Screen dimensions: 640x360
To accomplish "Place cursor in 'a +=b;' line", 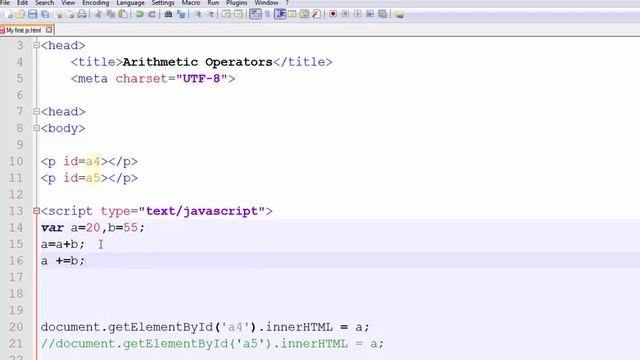I will tap(62, 261).
